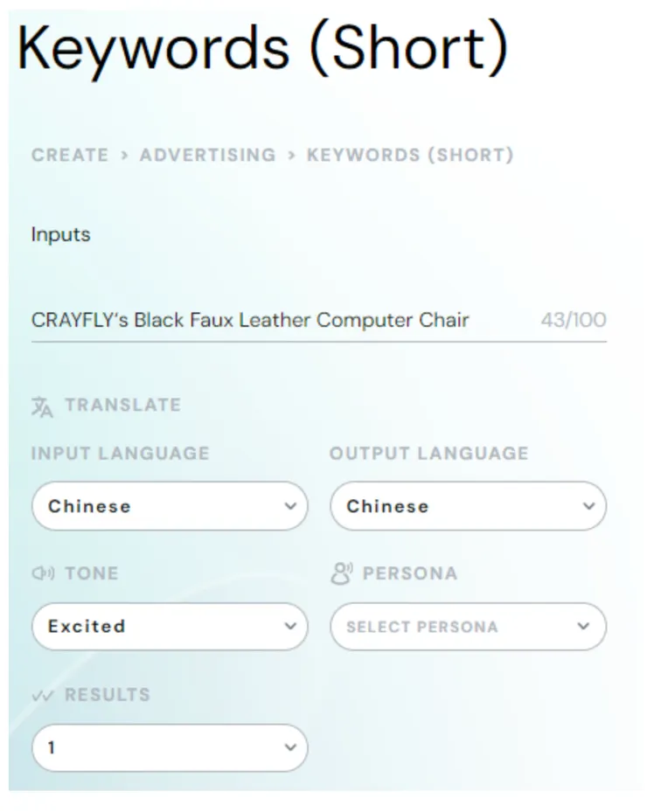Screen dimensions: 647x812
Task: Open the Tone dropdown showing Excited
Action: [x=169, y=627]
